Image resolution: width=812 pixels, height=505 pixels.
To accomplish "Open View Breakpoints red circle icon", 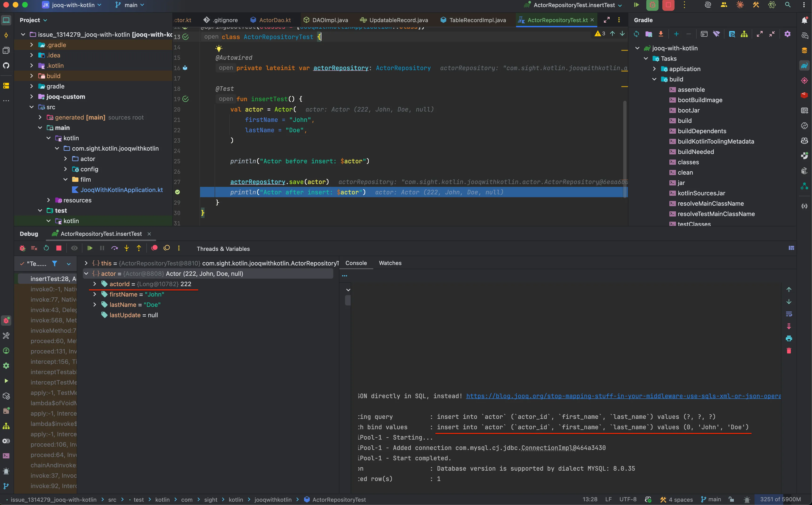I will coord(154,248).
